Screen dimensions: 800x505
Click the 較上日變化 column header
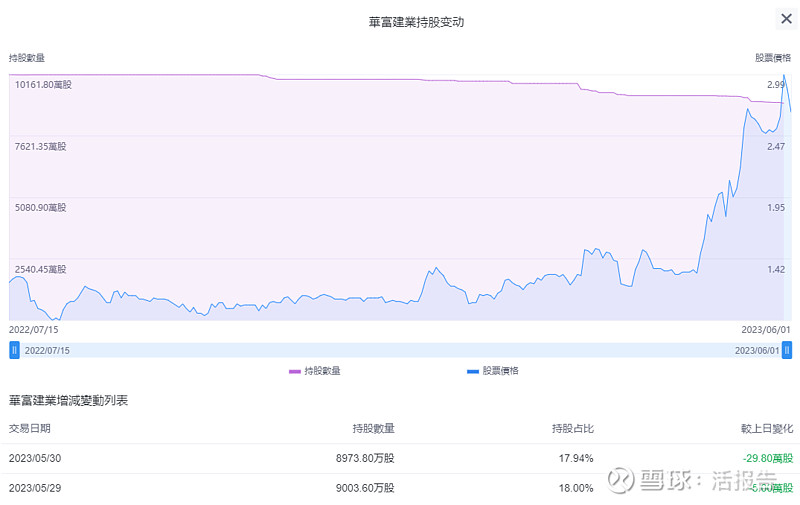pyautogui.click(x=767, y=428)
